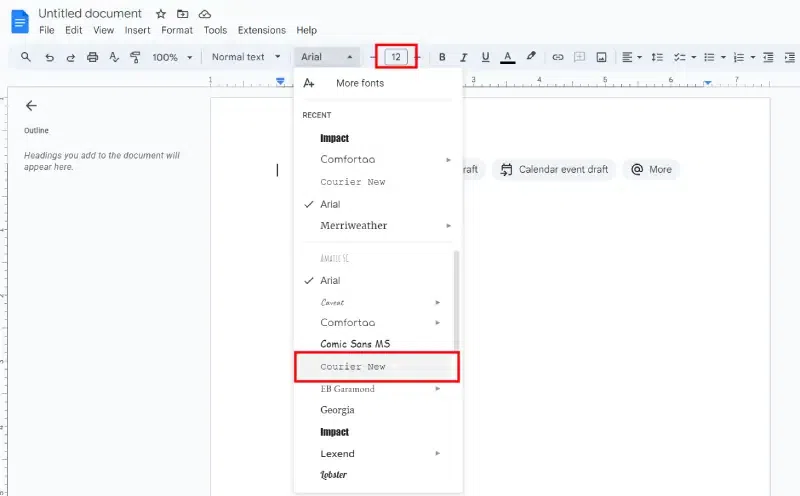Insert a bulleted list
The width and height of the screenshot is (800, 496).
709,57
